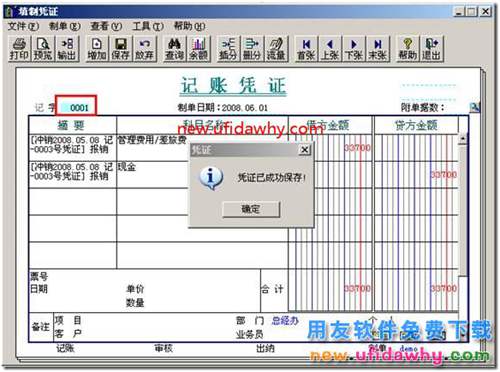
Task: Go to next voucher with 下张
Action: (354, 49)
